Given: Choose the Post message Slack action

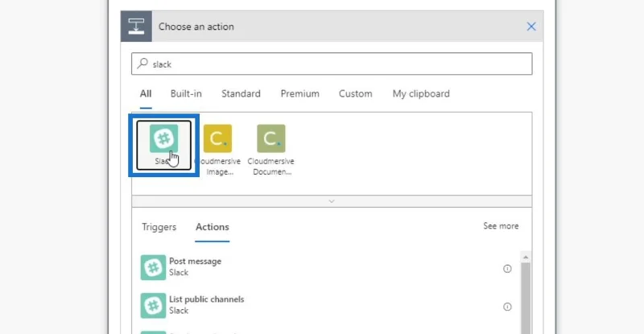Looking at the screenshot, I should (326, 267).
